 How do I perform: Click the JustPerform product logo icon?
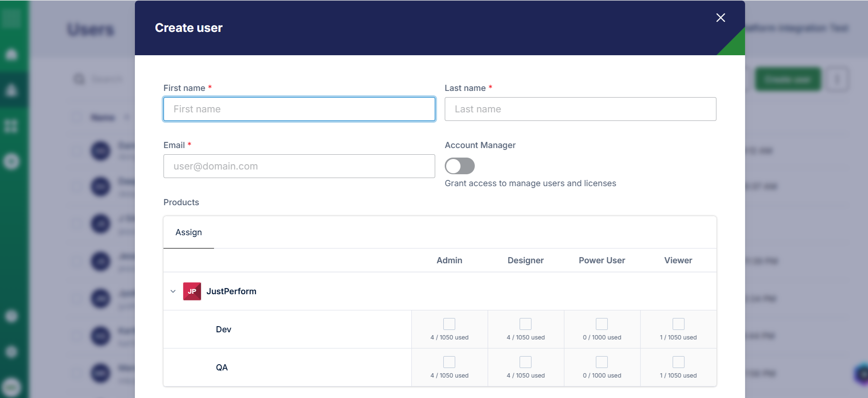click(192, 291)
